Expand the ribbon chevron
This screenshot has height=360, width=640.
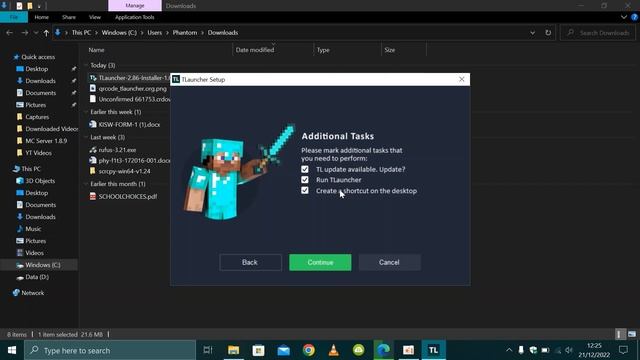[x=624, y=17]
